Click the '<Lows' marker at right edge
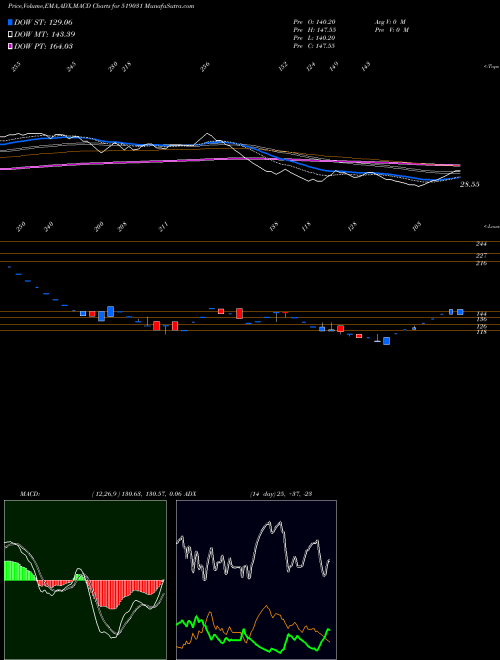This screenshot has height=660, width=500. 492,226
